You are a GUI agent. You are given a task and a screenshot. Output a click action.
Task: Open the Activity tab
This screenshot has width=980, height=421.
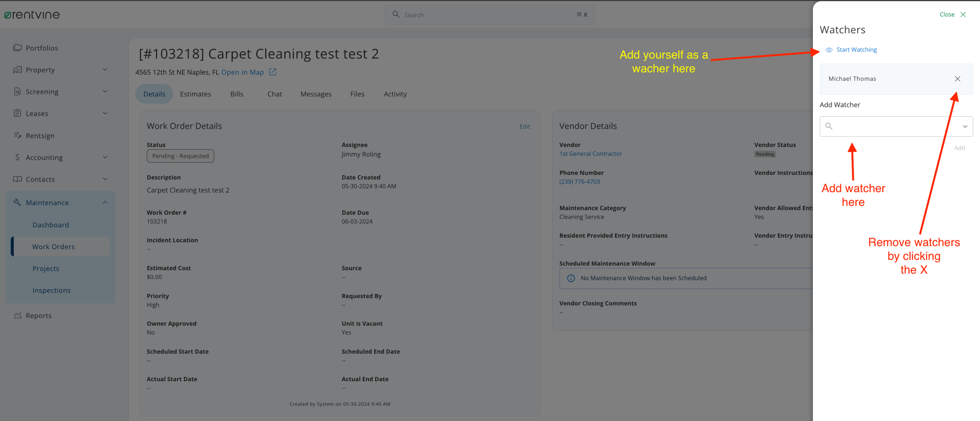pos(395,94)
